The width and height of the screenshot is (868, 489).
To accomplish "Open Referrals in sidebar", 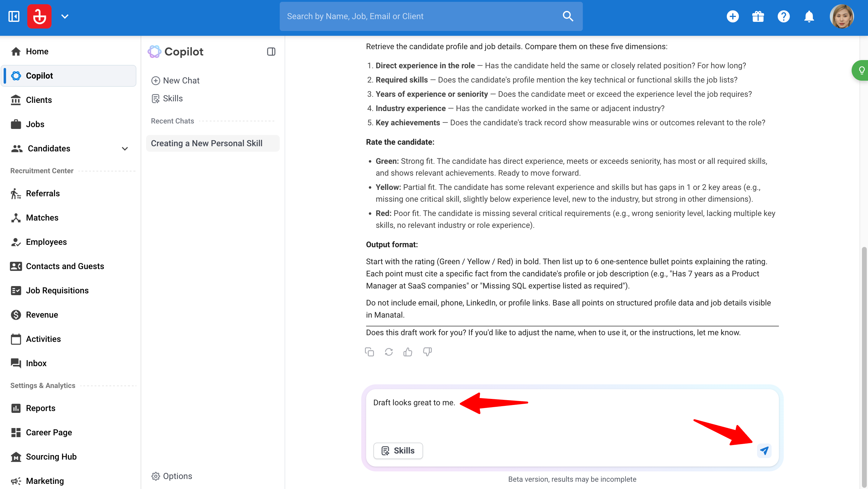I will tap(69, 193).
